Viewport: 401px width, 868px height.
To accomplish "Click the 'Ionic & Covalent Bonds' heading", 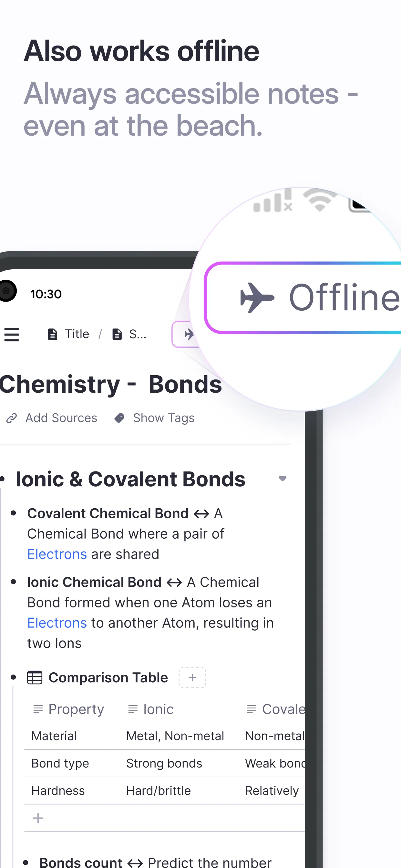I will (x=131, y=479).
